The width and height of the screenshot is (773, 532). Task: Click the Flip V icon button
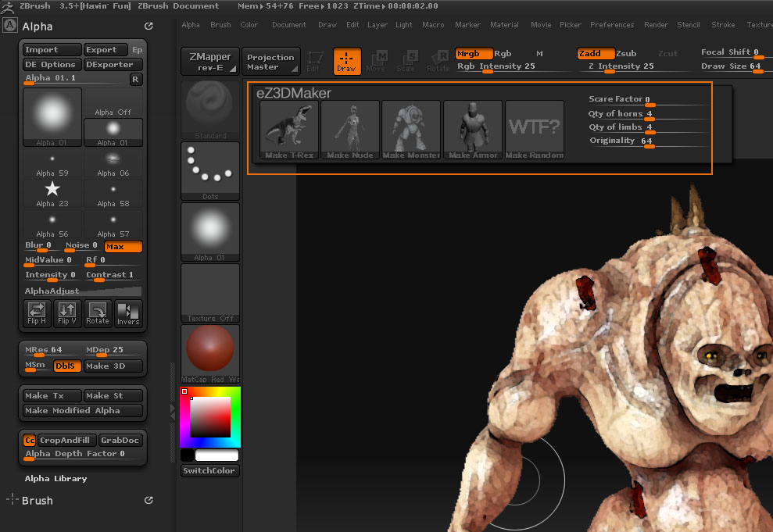coord(68,313)
